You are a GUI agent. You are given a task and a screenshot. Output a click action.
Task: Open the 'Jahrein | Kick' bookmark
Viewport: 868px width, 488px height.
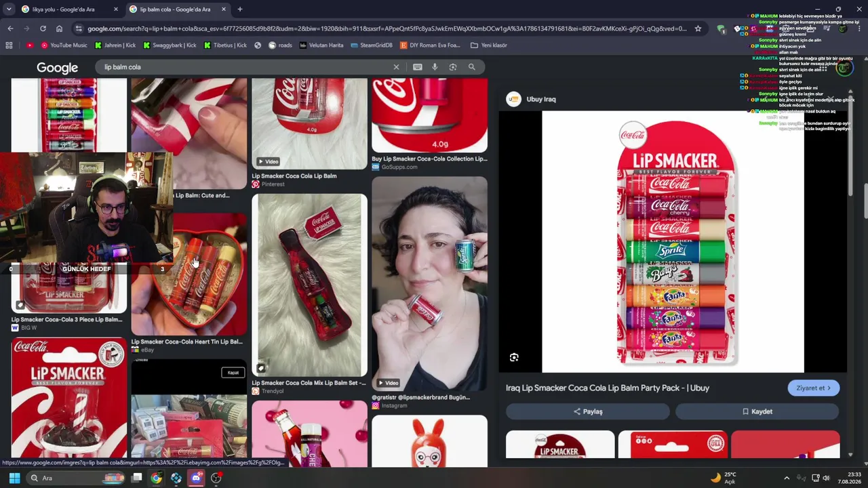click(x=115, y=45)
